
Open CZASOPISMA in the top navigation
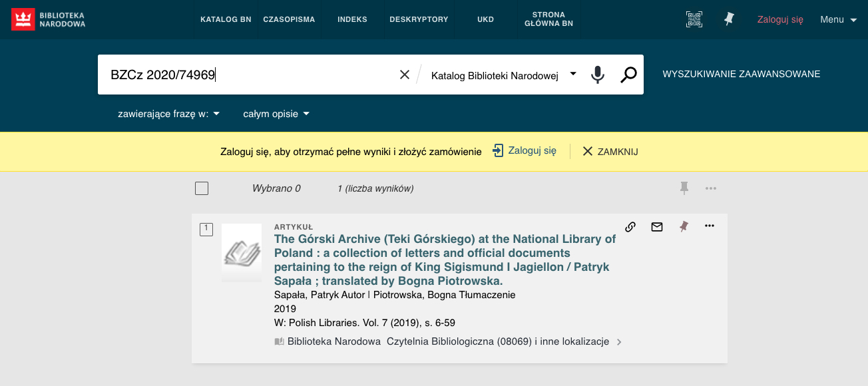[289, 19]
